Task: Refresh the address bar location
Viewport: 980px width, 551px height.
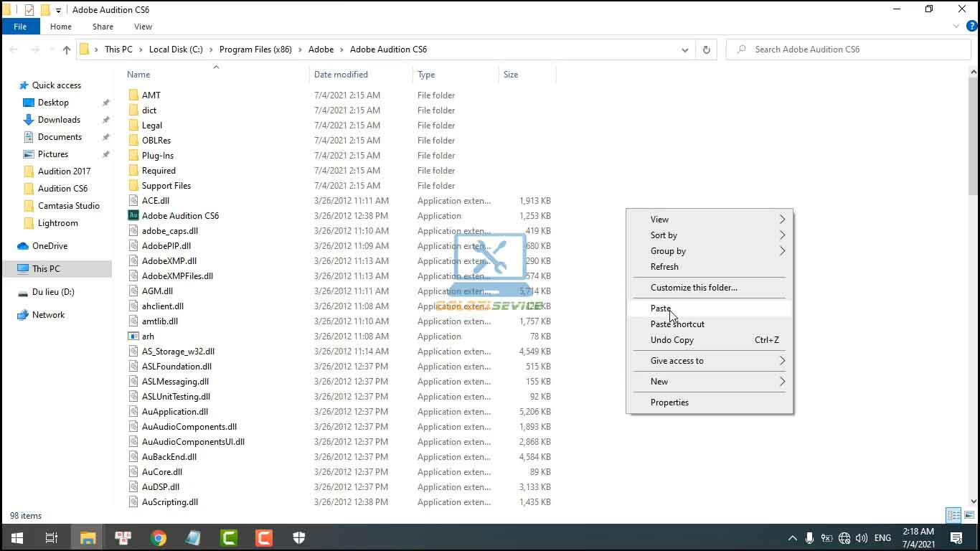Action: [706, 50]
